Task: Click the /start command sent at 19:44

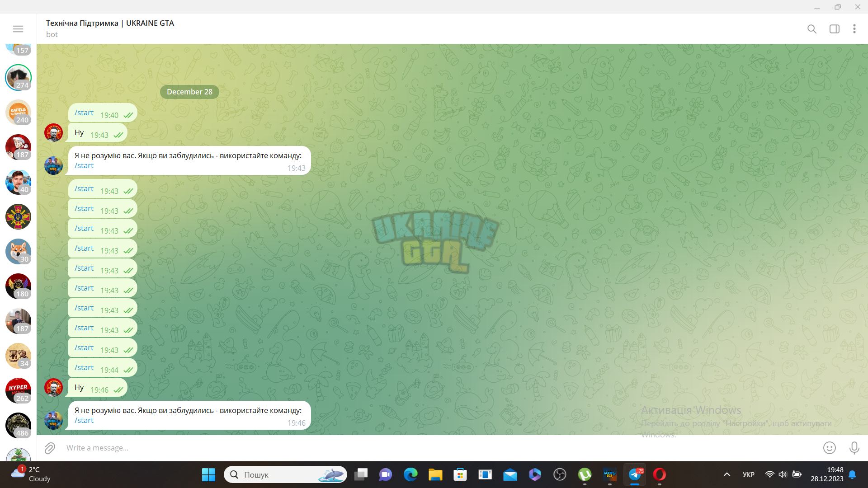Action: click(x=84, y=367)
